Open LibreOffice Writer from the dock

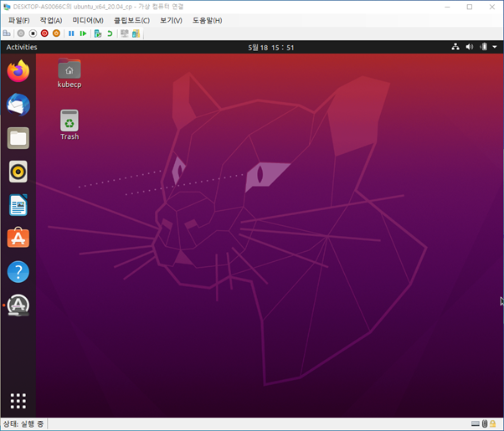(x=18, y=205)
